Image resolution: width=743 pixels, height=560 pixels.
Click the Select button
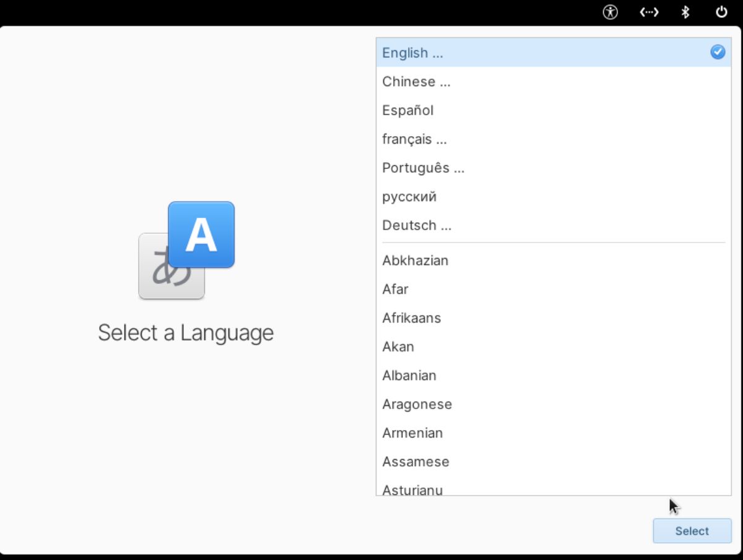(692, 531)
